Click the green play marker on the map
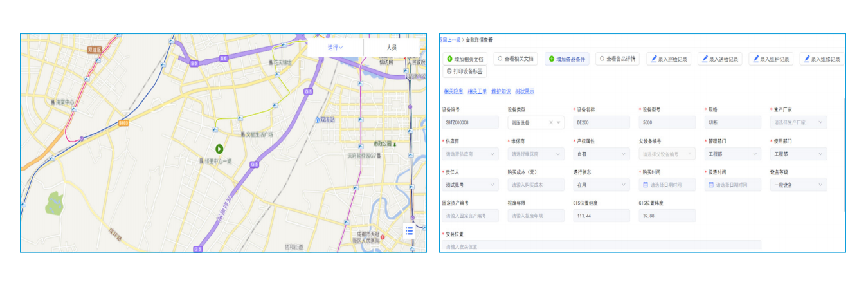This screenshot has height=296, width=868. pos(219,149)
